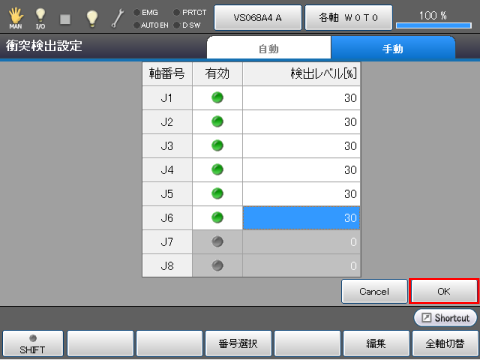Click the 有効 column header
480x360 pixels.
(x=217, y=74)
